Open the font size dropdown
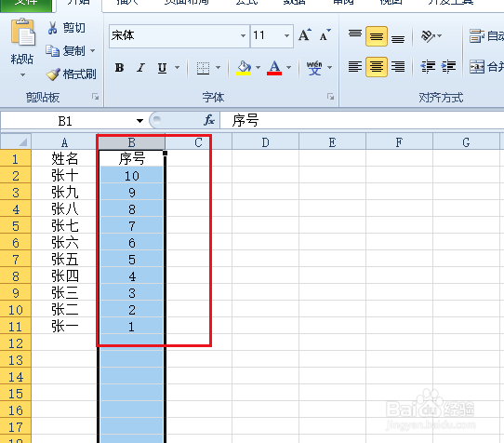Image resolution: width=504 pixels, height=443 pixels. (286, 35)
